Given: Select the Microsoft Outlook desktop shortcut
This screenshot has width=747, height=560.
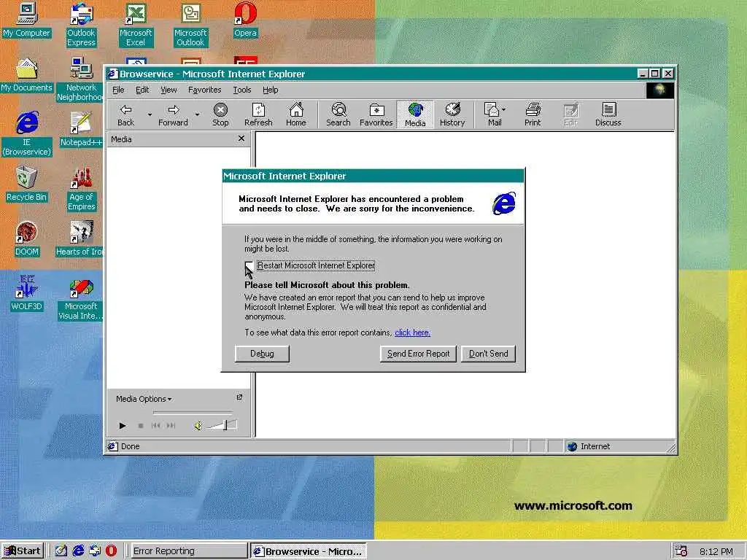Looking at the screenshot, I should 190,25.
